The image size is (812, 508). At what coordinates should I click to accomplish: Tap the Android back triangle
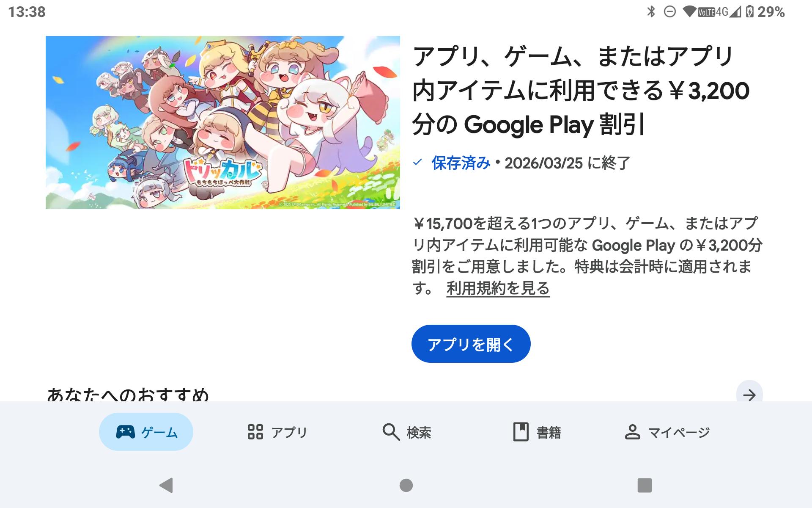click(166, 485)
